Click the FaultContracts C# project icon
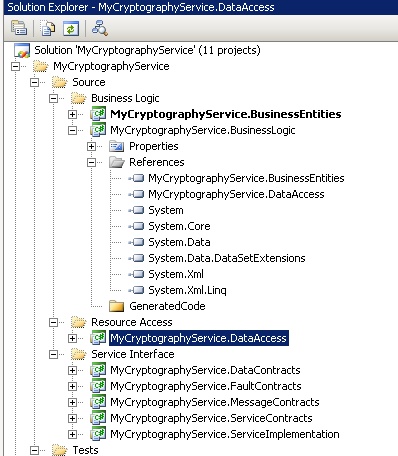 [x=98, y=386]
